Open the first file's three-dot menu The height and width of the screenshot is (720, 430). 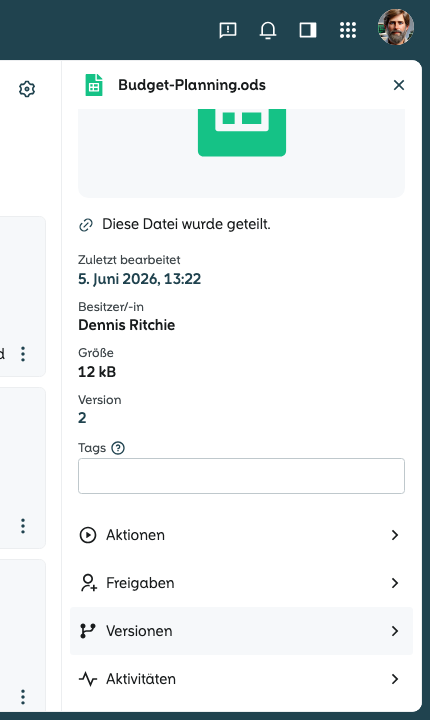[x=23, y=354]
